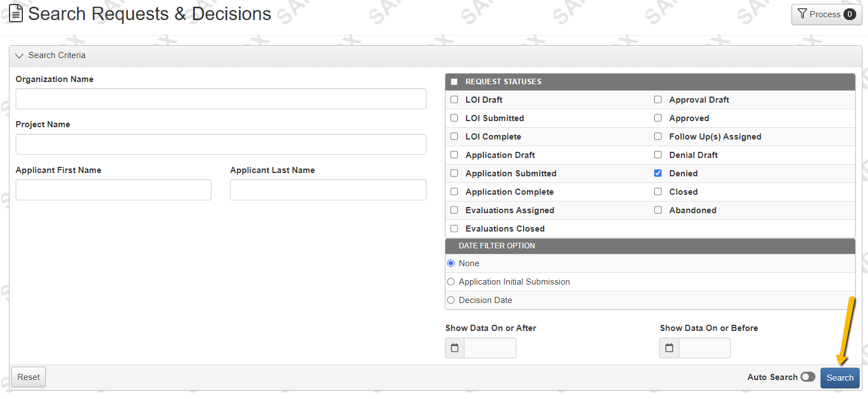Enable the Auto Search toggle
This screenshot has height=399, width=868.
click(x=808, y=377)
